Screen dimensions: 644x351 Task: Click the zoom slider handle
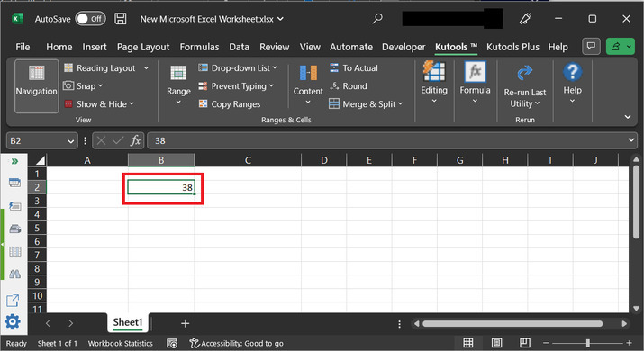click(x=588, y=343)
